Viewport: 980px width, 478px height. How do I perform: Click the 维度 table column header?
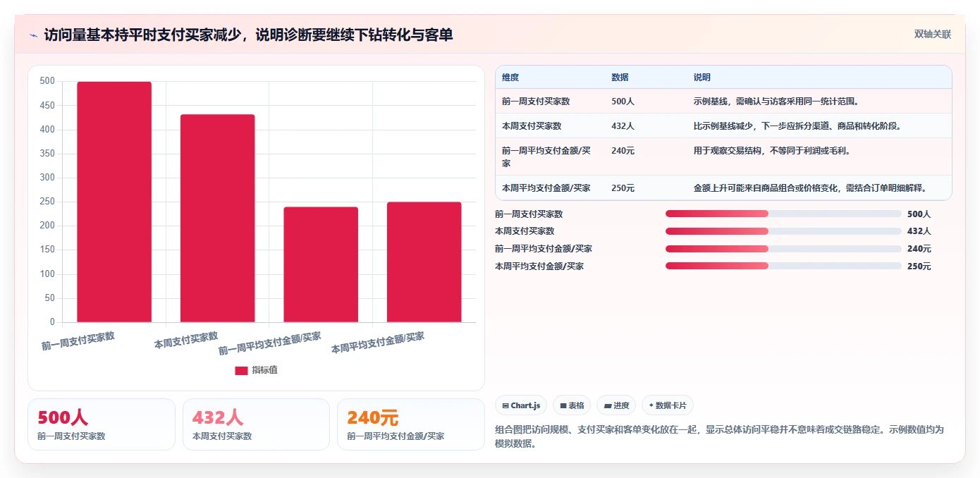(510, 78)
